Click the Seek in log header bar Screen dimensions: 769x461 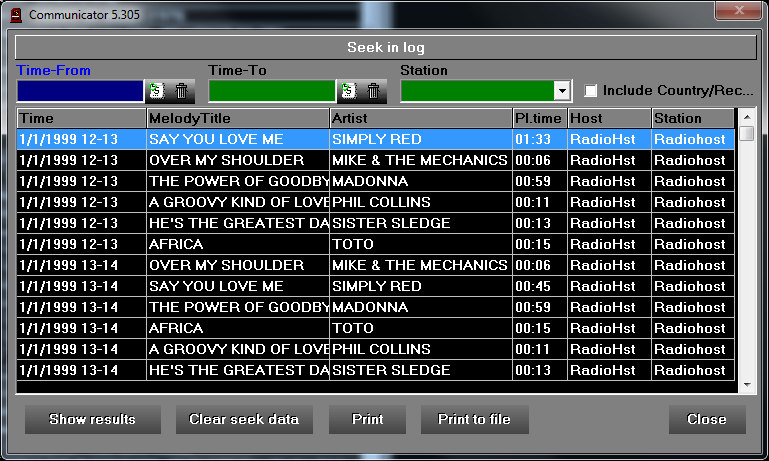point(385,48)
